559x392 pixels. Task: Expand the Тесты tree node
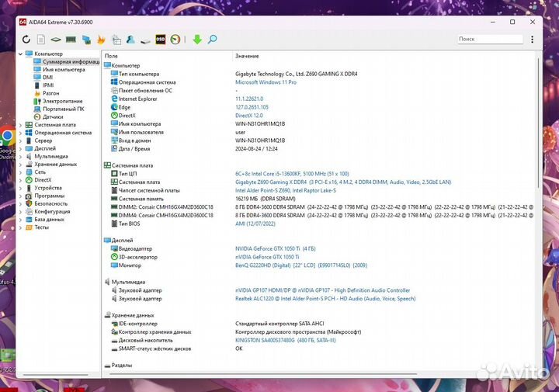[x=20, y=227]
